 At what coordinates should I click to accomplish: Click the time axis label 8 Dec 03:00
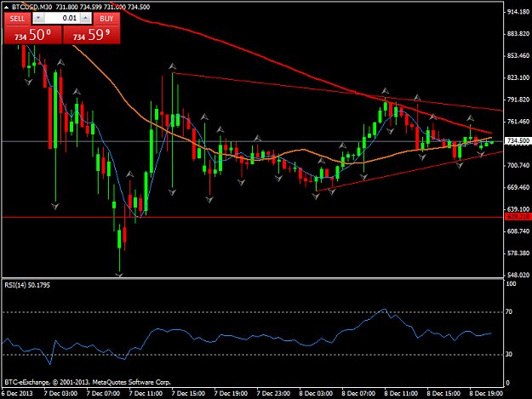click(316, 394)
